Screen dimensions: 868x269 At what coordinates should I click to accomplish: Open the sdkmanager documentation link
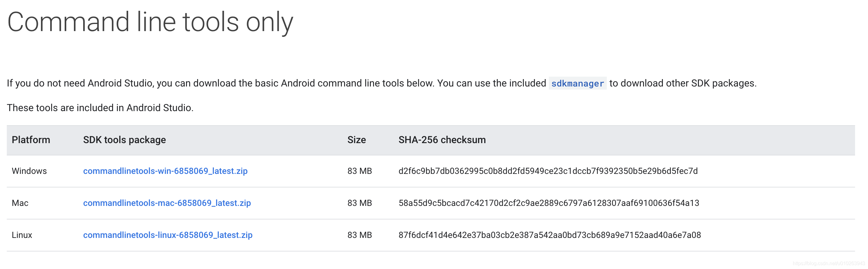point(577,83)
